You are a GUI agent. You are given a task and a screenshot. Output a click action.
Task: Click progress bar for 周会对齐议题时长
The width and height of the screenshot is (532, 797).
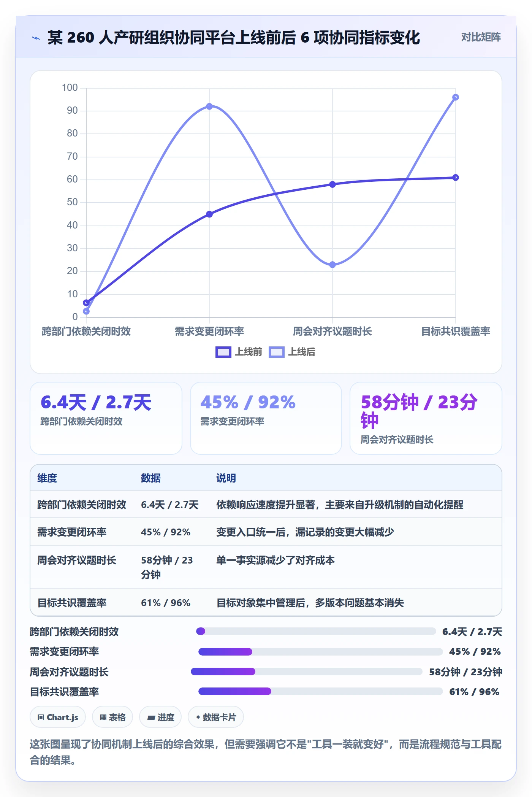(306, 672)
